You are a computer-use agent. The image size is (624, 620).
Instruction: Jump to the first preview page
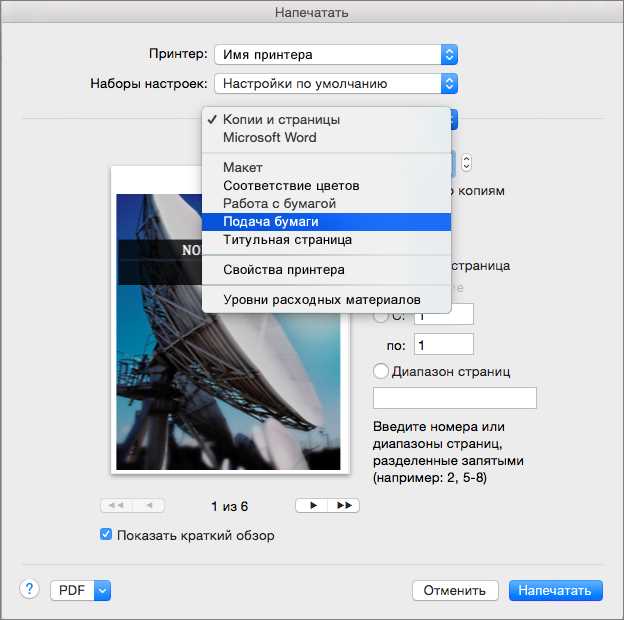coord(117,506)
